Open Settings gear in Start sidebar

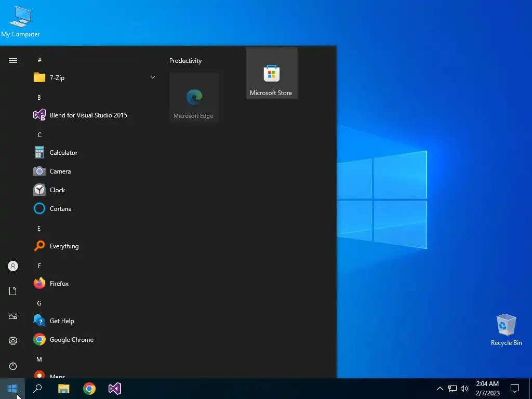tap(13, 341)
